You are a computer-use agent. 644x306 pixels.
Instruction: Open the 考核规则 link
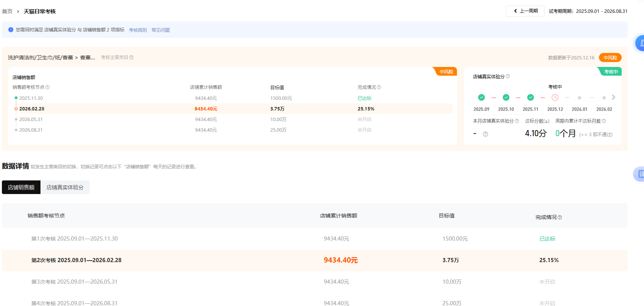(138, 30)
